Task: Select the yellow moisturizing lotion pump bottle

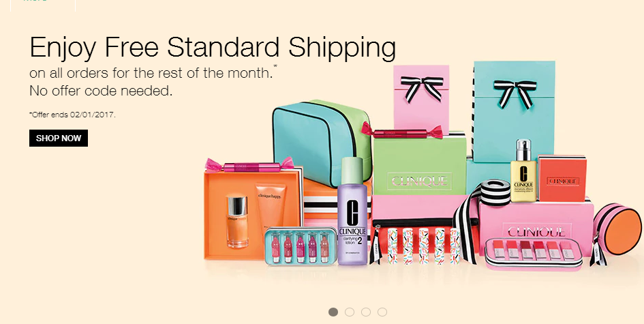Action: 523,171
